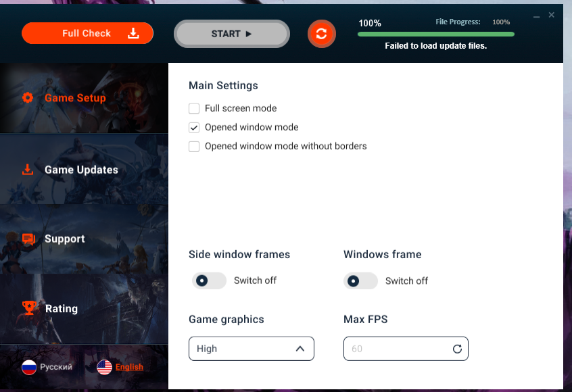Click the download icon beside Game Updates
Image resolution: width=572 pixels, height=392 pixels.
point(28,170)
